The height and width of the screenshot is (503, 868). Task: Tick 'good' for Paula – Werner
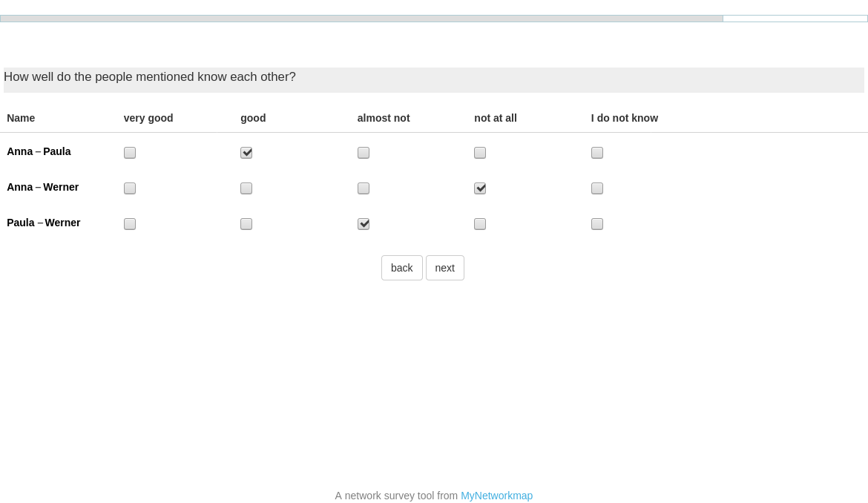point(246,223)
